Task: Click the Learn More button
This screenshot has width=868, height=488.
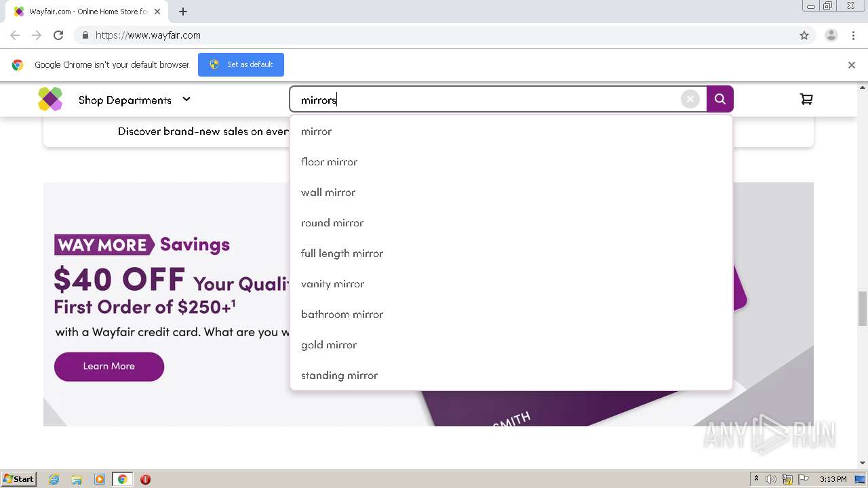Action: pos(109,366)
